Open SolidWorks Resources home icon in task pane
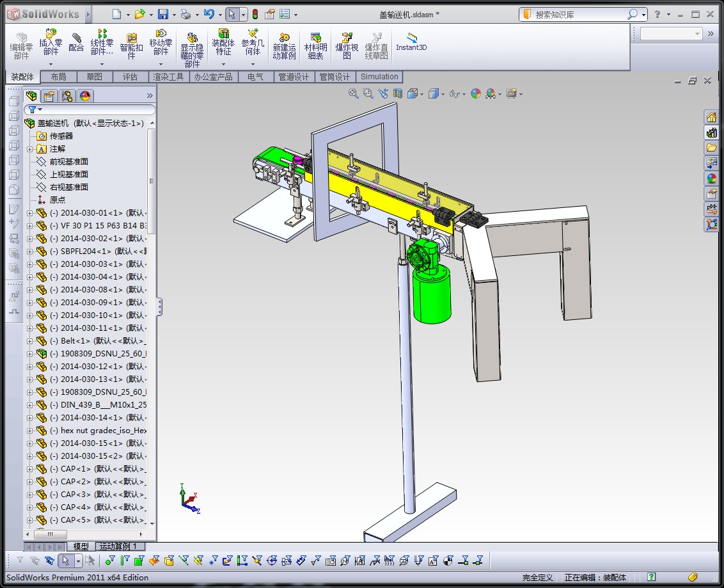Viewport: 724px width, 588px height. (711, 117)
